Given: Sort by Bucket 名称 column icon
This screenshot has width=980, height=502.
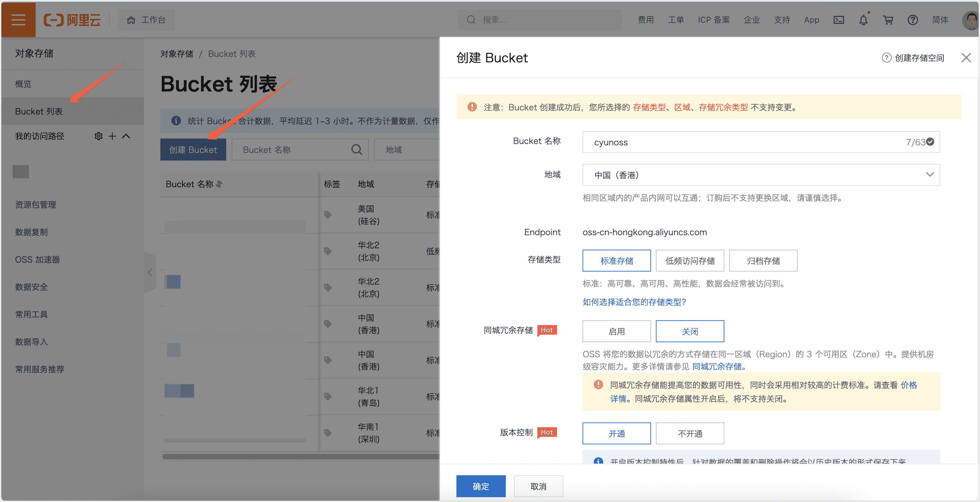Looking at the screenshot, I should (x=219, y=184).
